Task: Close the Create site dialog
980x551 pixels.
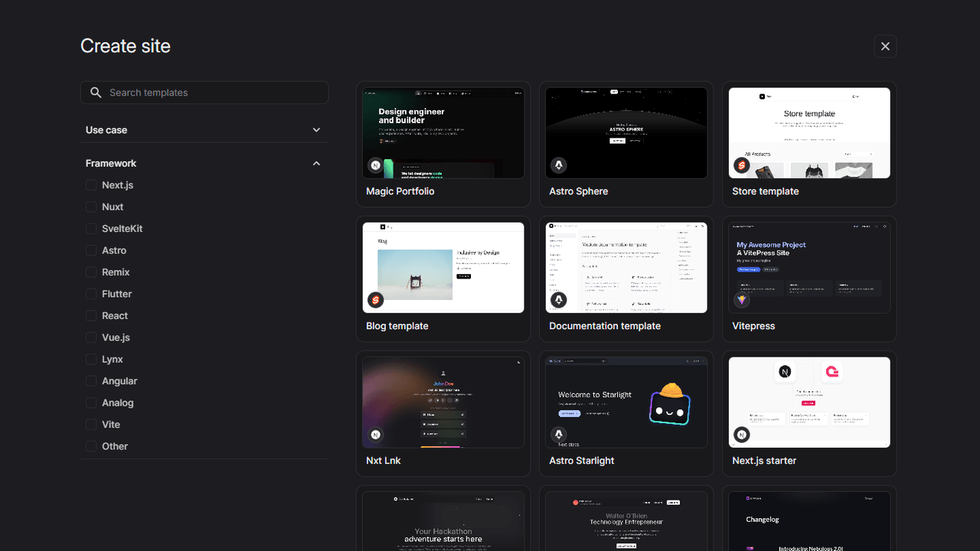Action: 885,46
